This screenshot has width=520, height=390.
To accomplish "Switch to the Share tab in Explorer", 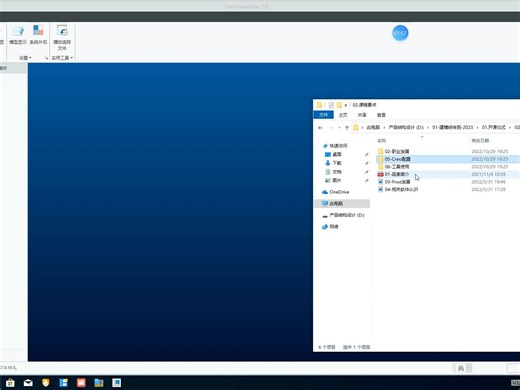I will click(362, 115).
